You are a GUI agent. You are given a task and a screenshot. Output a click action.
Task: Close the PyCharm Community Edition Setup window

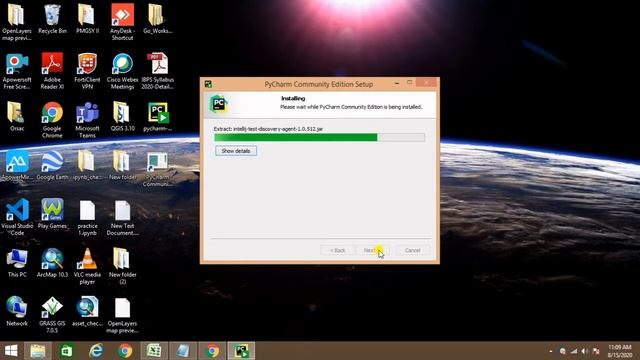[427, 83]
